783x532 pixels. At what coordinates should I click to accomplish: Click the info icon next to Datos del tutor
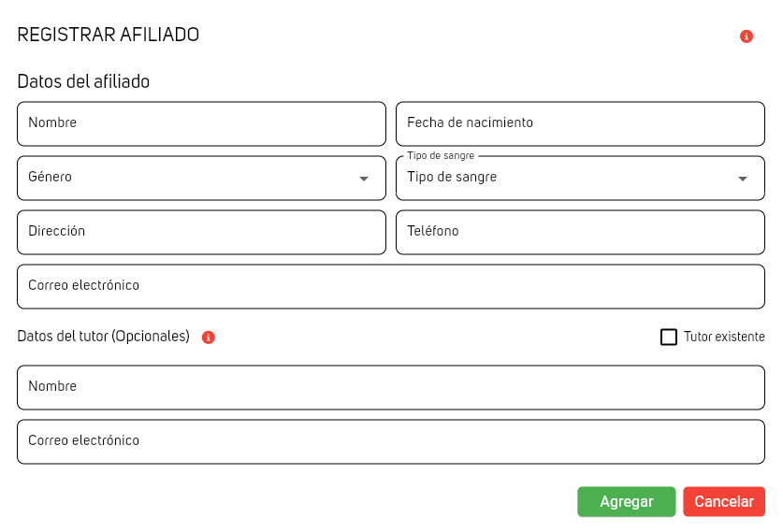coord(209,338)
